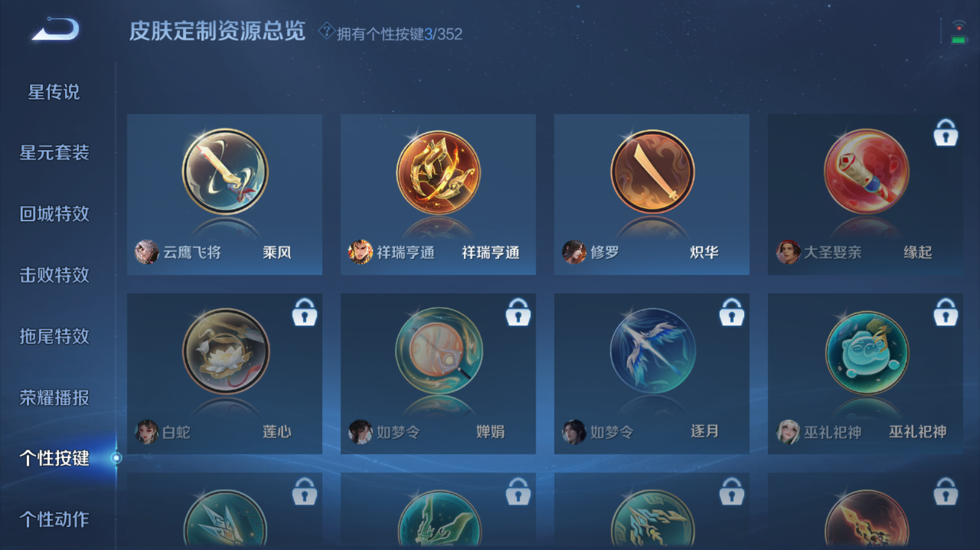Viewport: 980px width, 550px height.
Task: Click the 缘起 red scroll button icon
Action: pyautogui.click(x=866, y=172)
